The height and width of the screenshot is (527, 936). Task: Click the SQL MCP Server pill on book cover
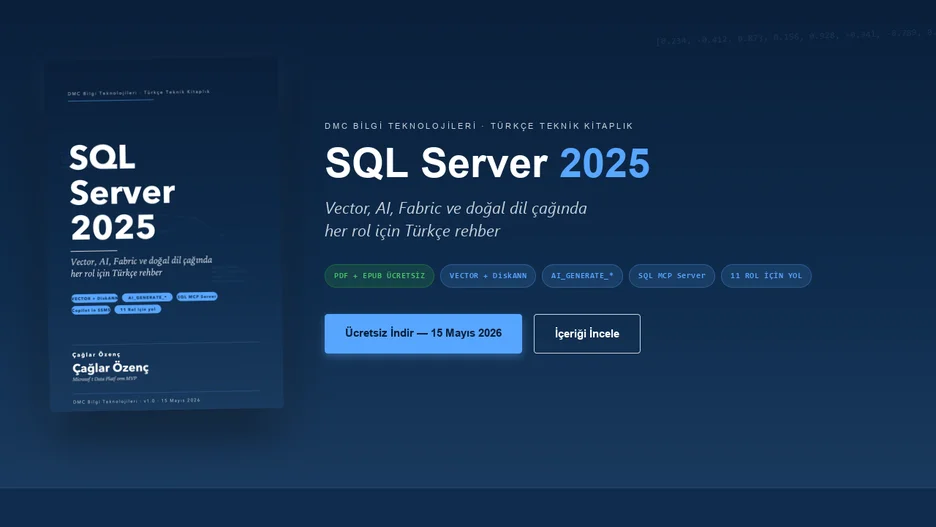pyautogui.click(x=197, y=296)
